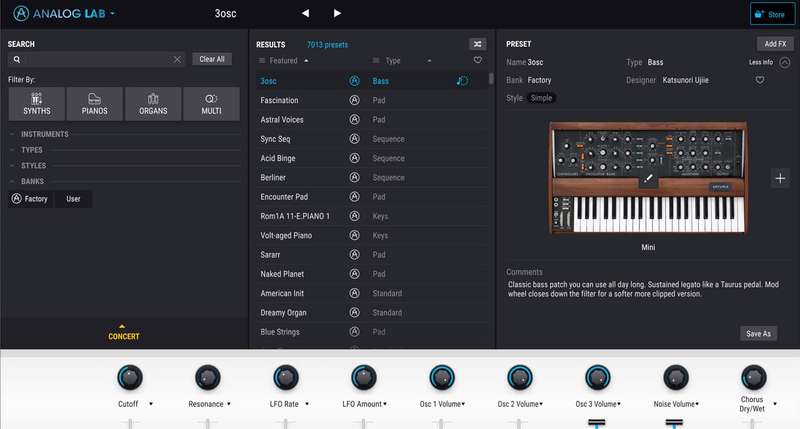This screenshot has width=800, height=429.
Task: Click the shuffle presets icon
Action: point(477,44)
